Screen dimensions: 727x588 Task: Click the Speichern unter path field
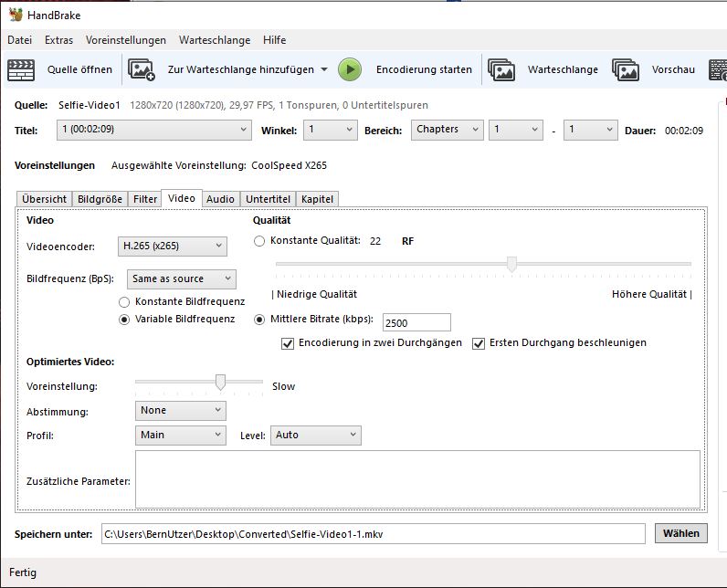pyautogui.click(x=374, y=534)
